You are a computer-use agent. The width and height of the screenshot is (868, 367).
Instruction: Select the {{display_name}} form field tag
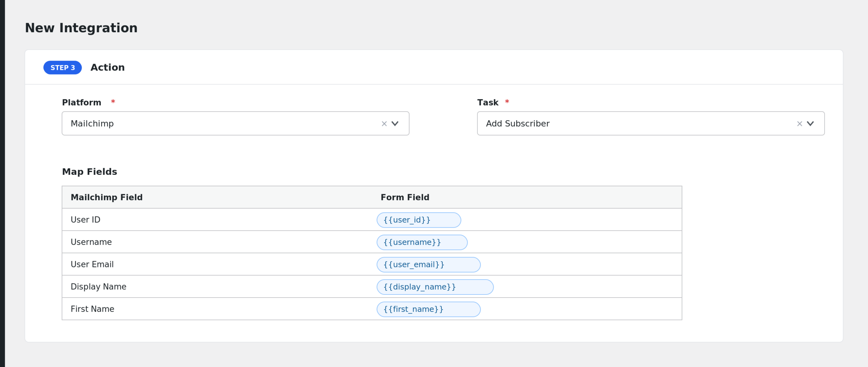(435, 287)
